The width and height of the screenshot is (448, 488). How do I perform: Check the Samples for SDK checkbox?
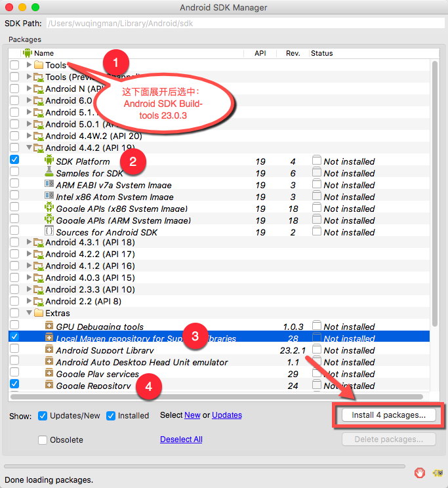pyautogui.click(x=14, y=171)
